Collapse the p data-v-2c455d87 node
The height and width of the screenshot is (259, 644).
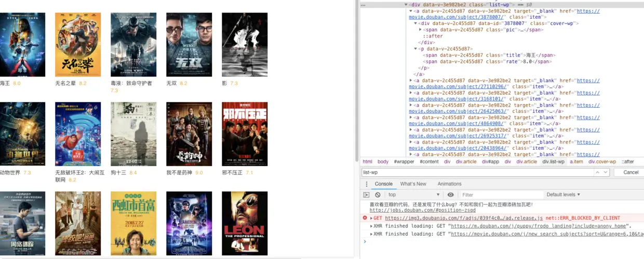click(x=415, y=49)
